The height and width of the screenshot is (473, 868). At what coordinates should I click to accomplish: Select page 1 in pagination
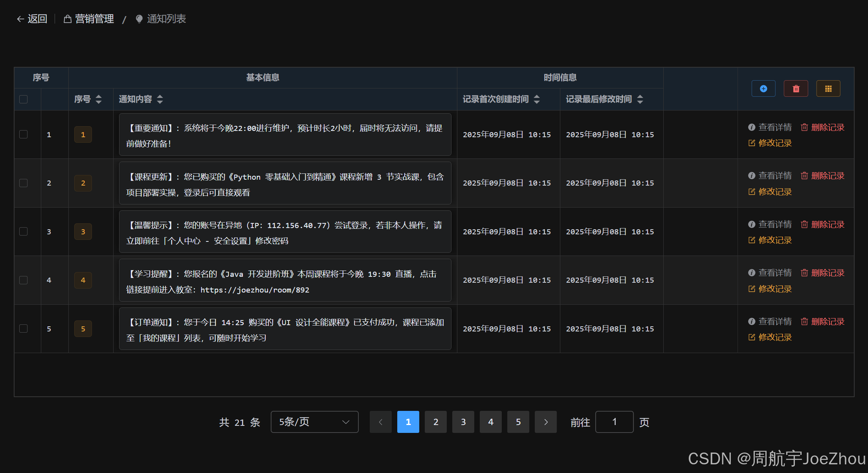click(x=408, y=422)
